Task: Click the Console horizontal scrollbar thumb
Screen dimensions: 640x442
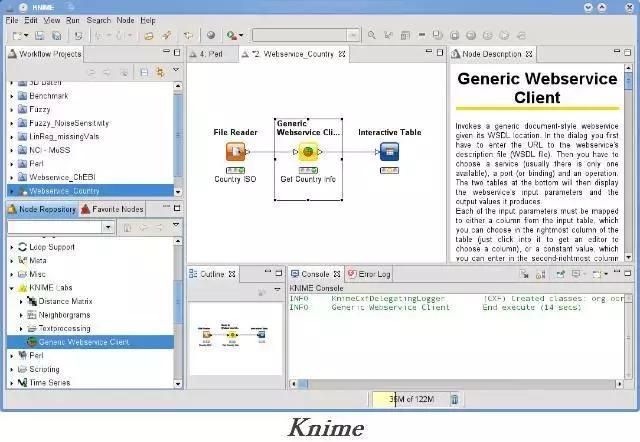Action: (303, 384)
